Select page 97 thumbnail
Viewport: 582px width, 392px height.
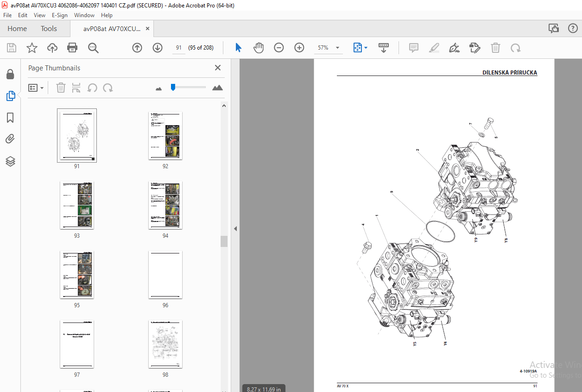coord(77,344)
